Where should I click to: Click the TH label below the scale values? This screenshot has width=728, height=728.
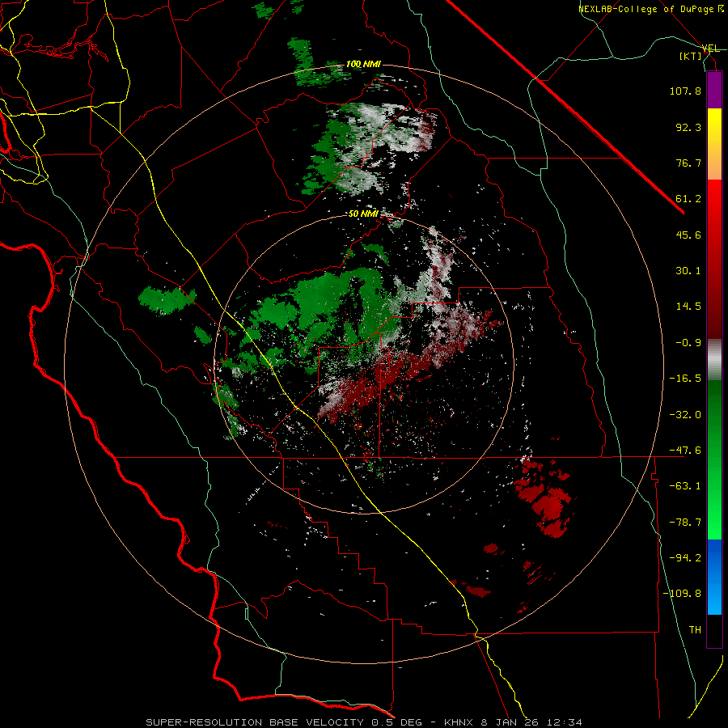point(695,630)
